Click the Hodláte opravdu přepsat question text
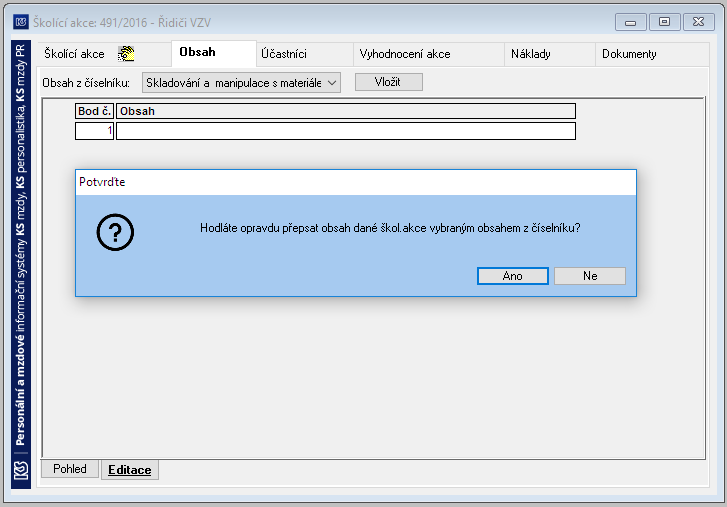The height and width of the screenshot is (507, 727). [390, 228]
